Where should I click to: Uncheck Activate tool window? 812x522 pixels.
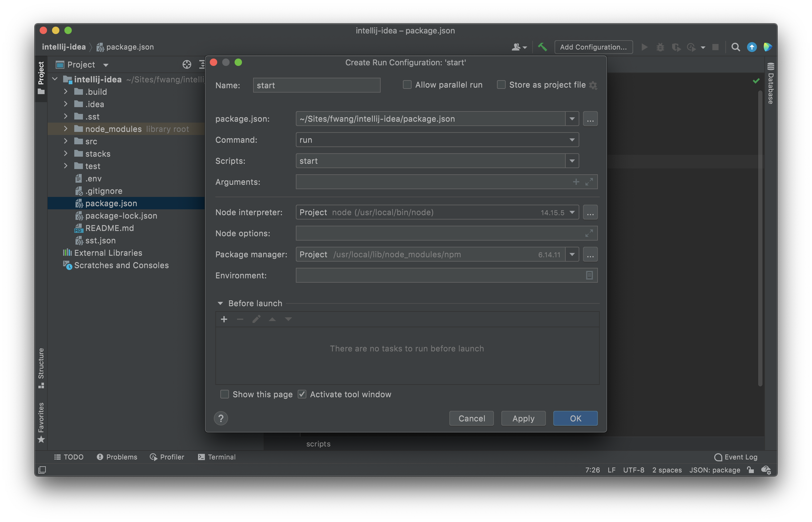tap(301, 394)
